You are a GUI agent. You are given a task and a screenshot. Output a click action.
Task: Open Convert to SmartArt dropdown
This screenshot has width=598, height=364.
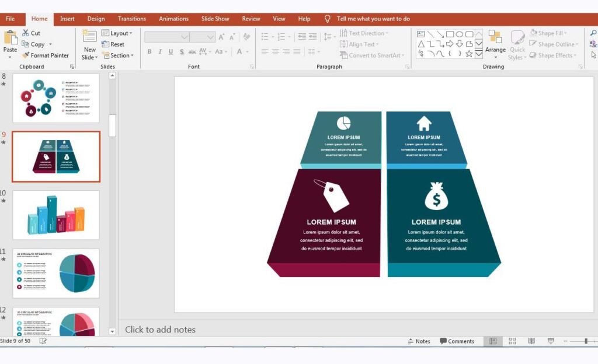(x=372, y=55)
